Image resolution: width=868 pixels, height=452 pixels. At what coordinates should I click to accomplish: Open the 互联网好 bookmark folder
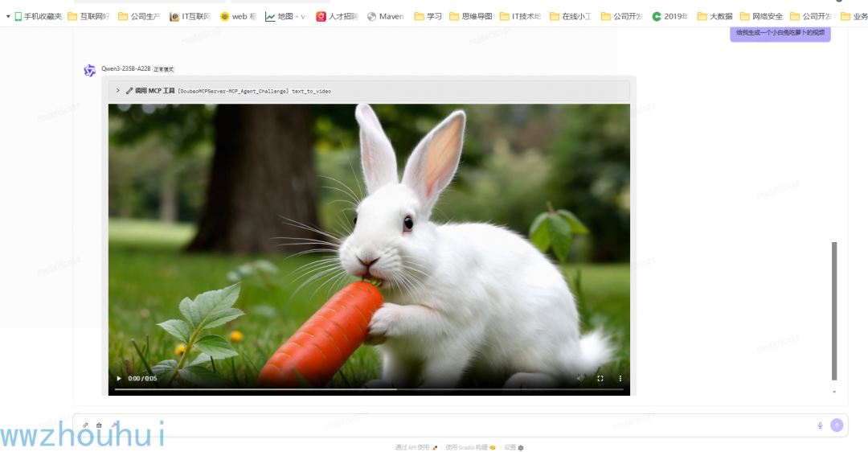coord(88,17)
